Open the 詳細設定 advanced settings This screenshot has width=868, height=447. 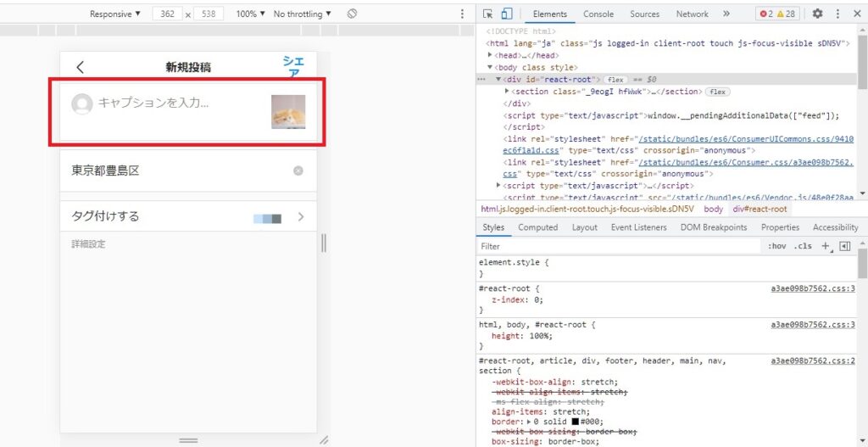tap(88, 244)
